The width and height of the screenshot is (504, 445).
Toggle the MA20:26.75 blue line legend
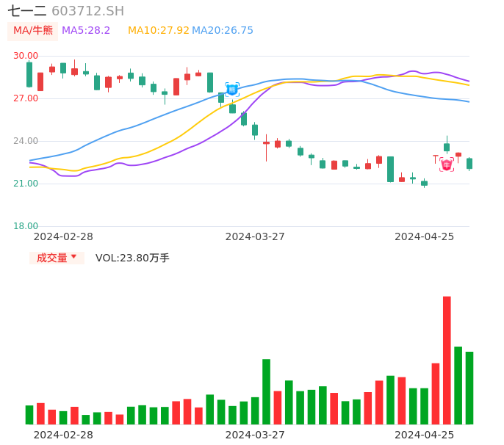point(223,30)
